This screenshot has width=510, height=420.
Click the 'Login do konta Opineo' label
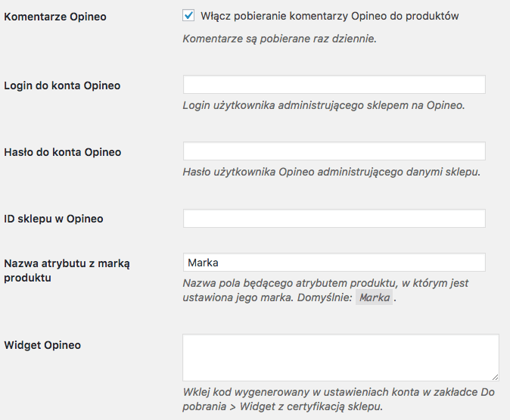[62, 86]
